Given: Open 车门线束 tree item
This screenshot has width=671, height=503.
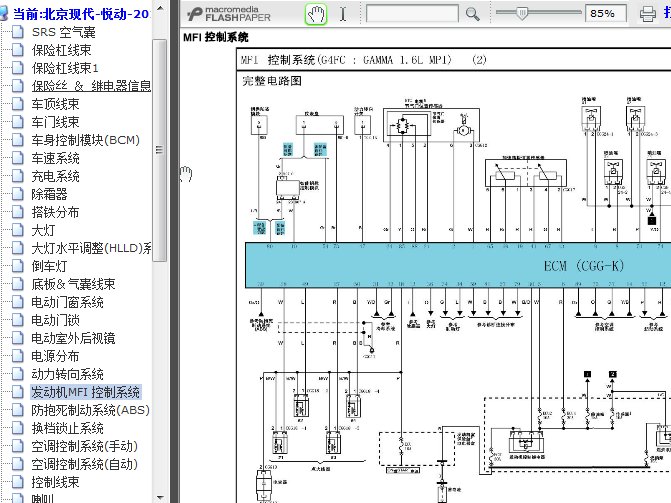Looking at the screenshot, I should [x=55, y=122].
